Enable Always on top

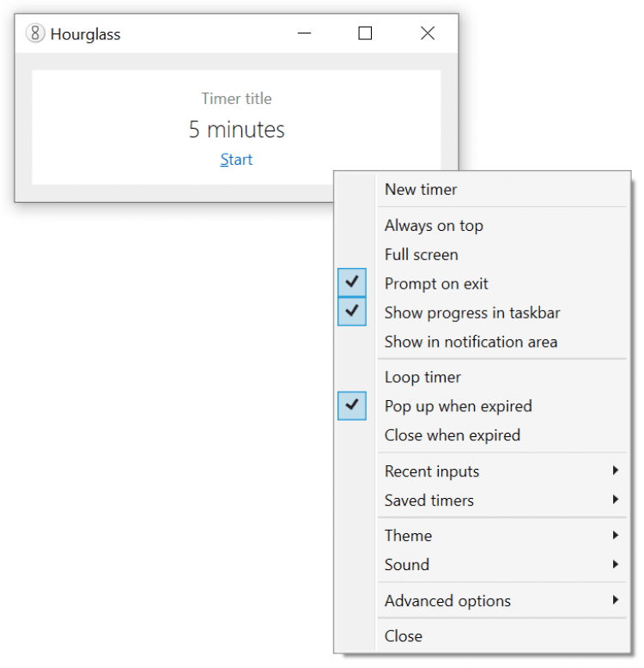[x=434, y=226]
